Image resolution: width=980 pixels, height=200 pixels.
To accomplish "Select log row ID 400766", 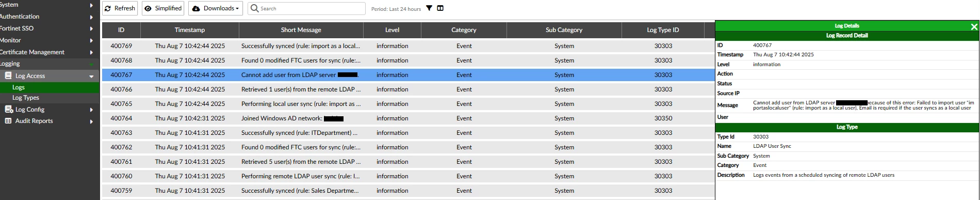I will click(408, 89).
